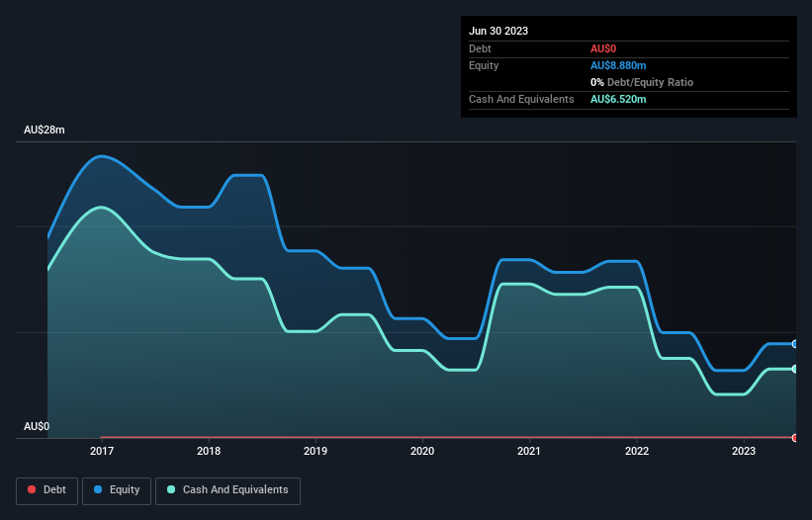Toggle the Debt legend button

pyautogui.click(x=46, y=490)
